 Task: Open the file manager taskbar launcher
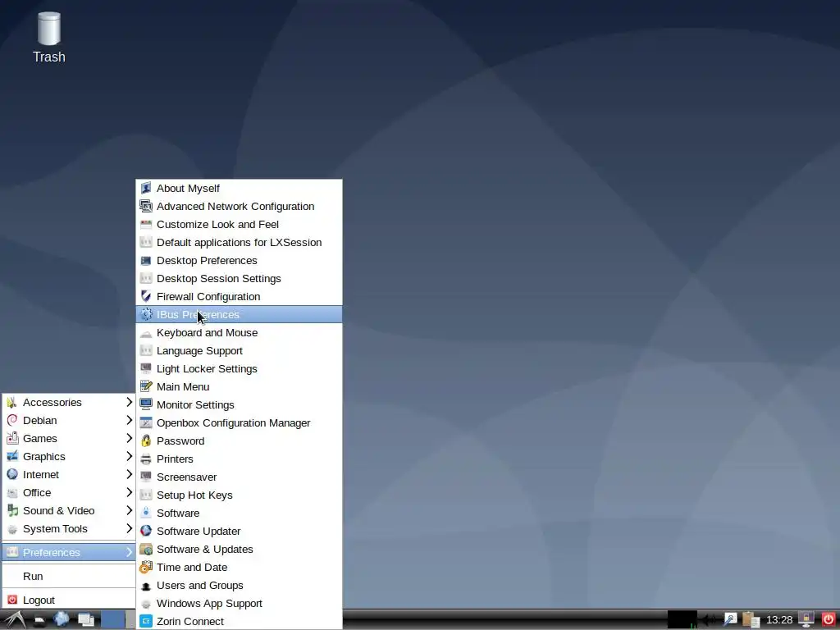tap(39, 620)
